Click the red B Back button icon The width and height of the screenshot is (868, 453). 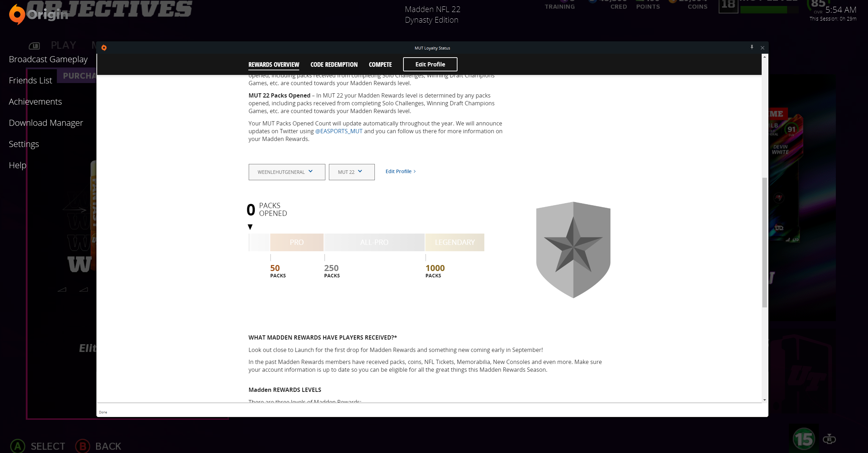tap(83, 446)
